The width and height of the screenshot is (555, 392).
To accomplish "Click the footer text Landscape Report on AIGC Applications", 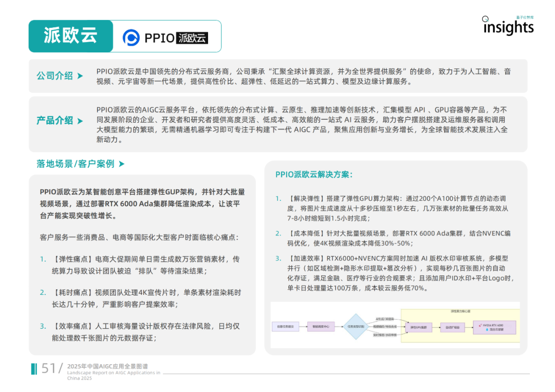I will coord(114,375).
